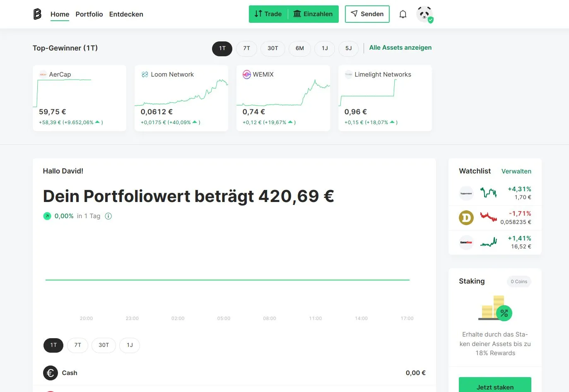Open Alle Assets anzeigen
569x392 pixels.
pos(400,47)
